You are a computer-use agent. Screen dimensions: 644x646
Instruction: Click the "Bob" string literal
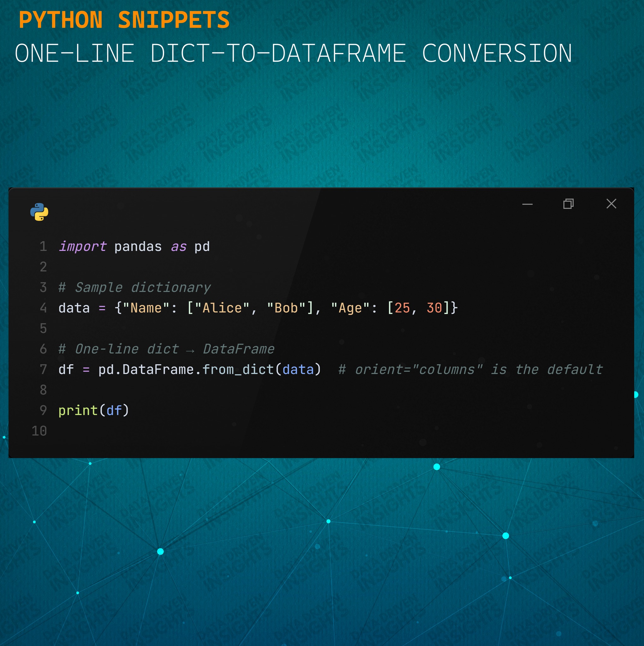pos(287,308)
